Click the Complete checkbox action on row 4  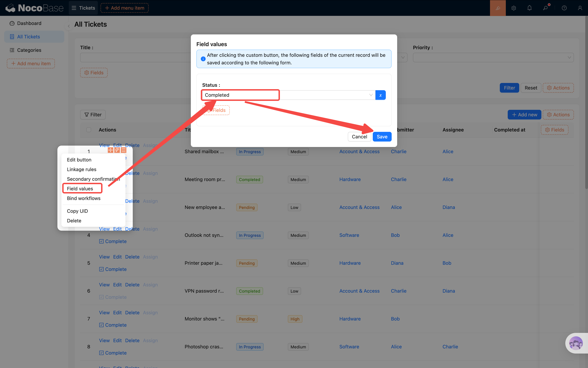(x=113, y=241)
